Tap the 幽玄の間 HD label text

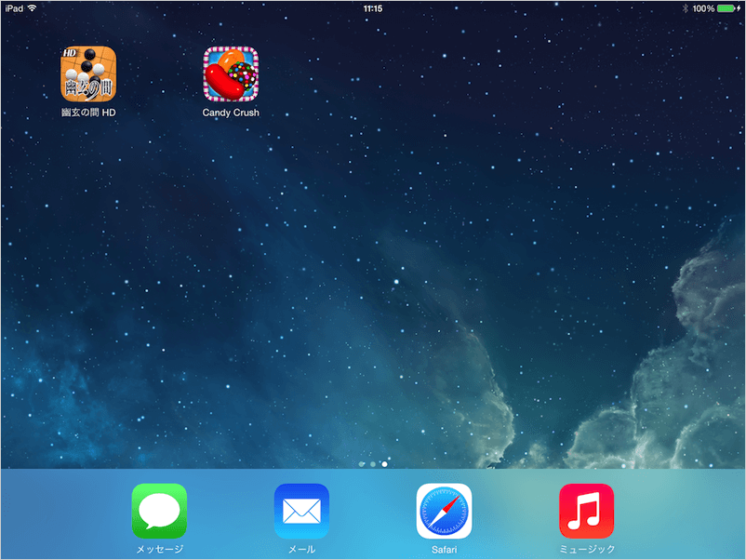point(88,113)
